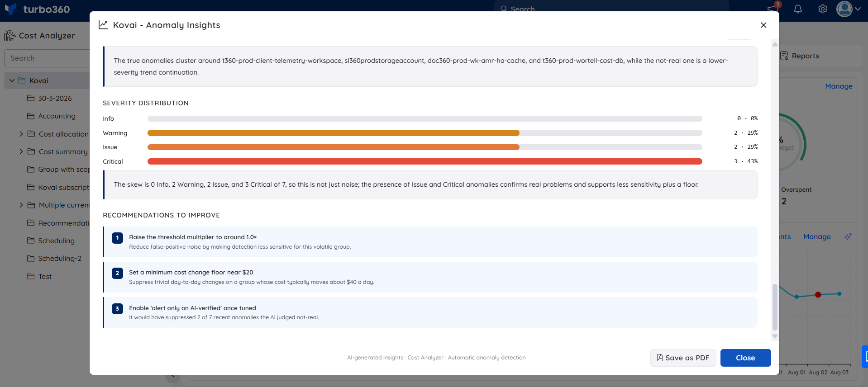Click the '0 · 0%' Info value
Screen dimensions: 868x387
(747, 118)
